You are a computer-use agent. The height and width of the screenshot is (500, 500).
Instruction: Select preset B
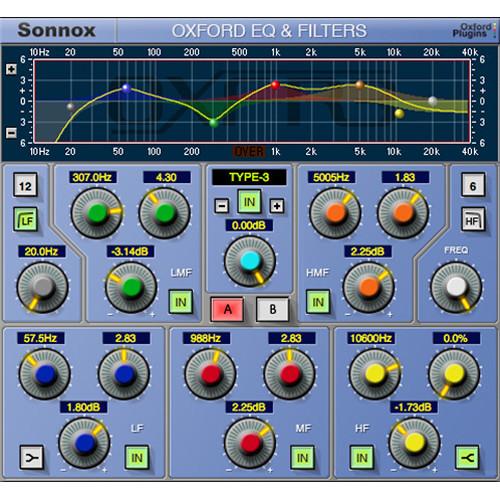click(x=272, y=309)
